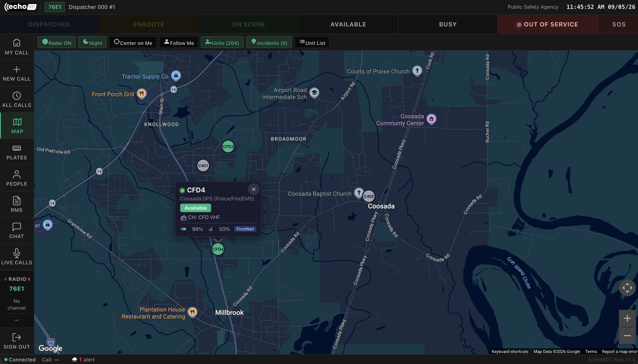Image resolution: width=638 pixels, height=364 pixels.
Task: Open map camera pan controls
Action: pyautogui.click(x=627, y=288)
